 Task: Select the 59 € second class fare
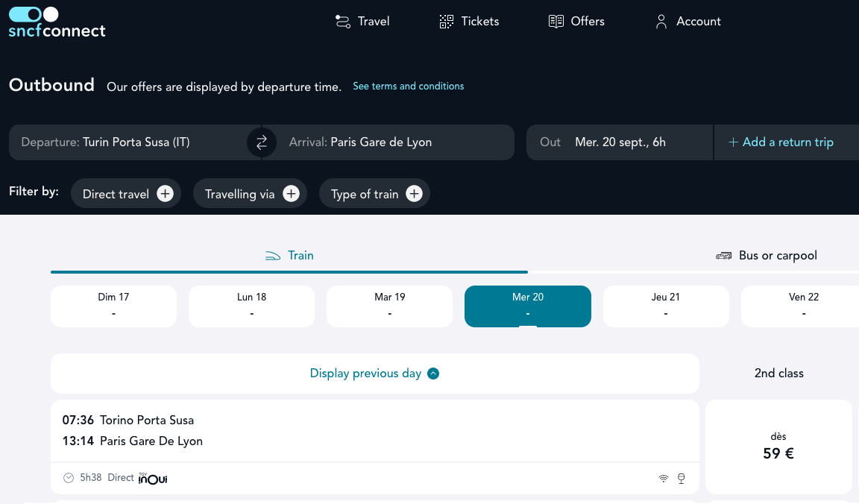tap(778, 447)
